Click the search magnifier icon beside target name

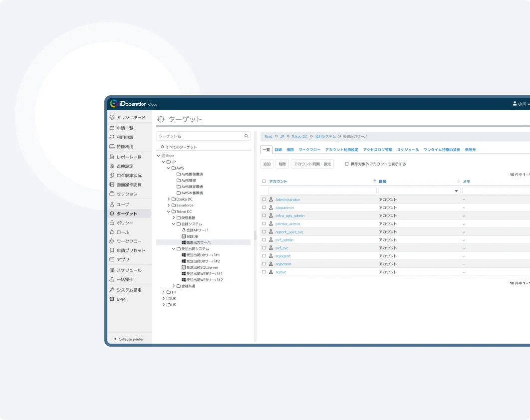pos(246,136)
